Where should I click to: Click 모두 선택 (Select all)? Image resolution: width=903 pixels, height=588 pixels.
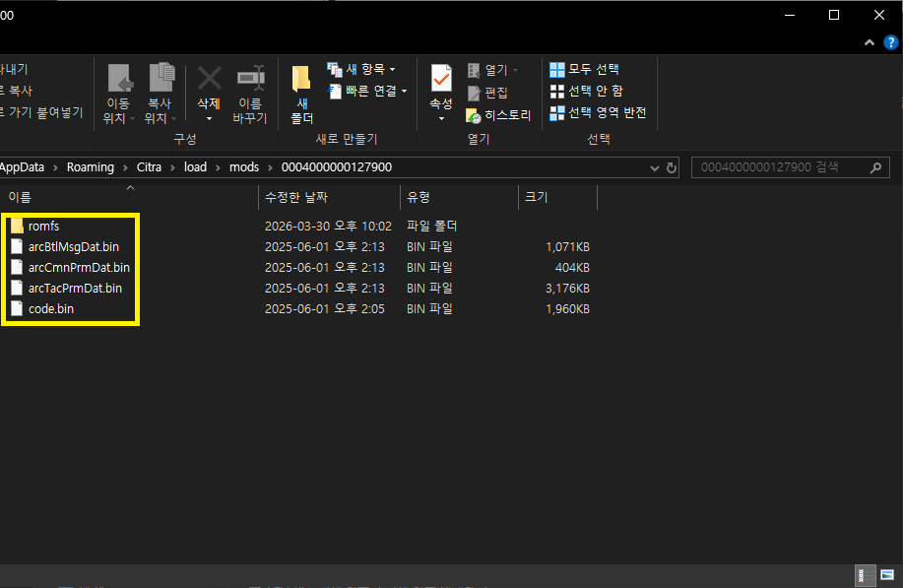tap(585, 69)
